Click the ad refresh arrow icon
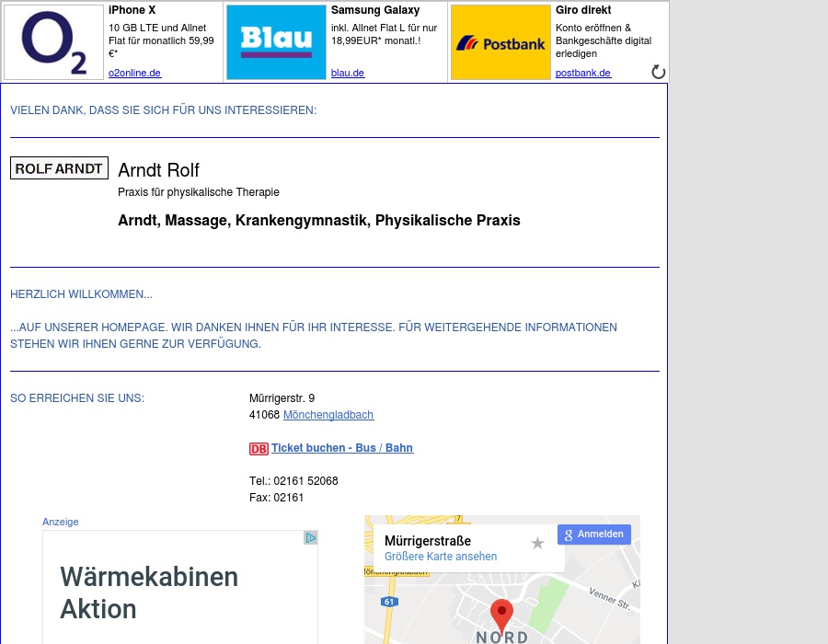The width and height of the screenshot is (828, 644). point(658,72)
